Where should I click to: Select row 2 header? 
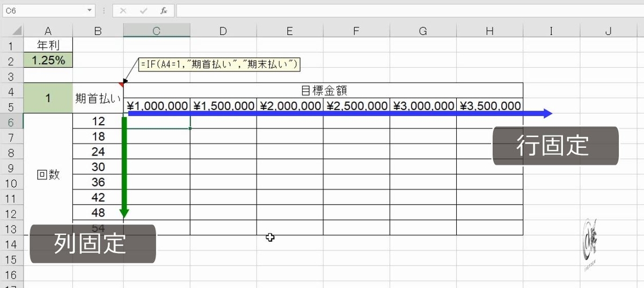pos(12,60)
